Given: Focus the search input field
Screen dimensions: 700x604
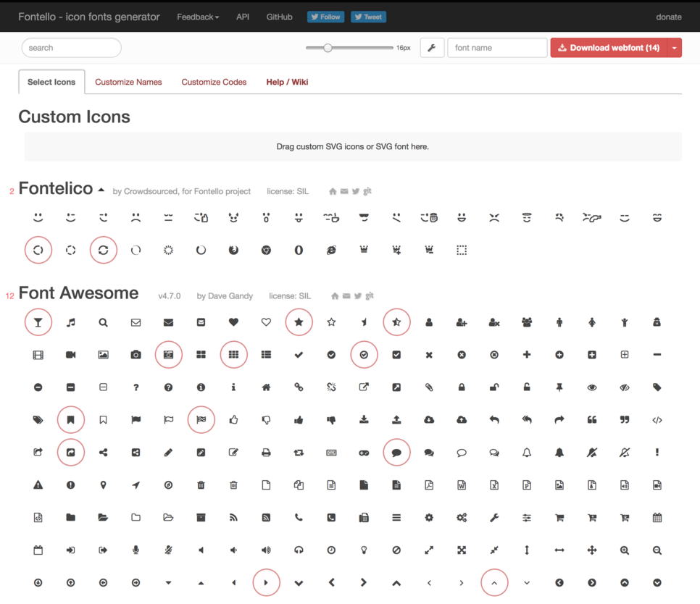Looking at the screenshot, I should tap(72, 48).
